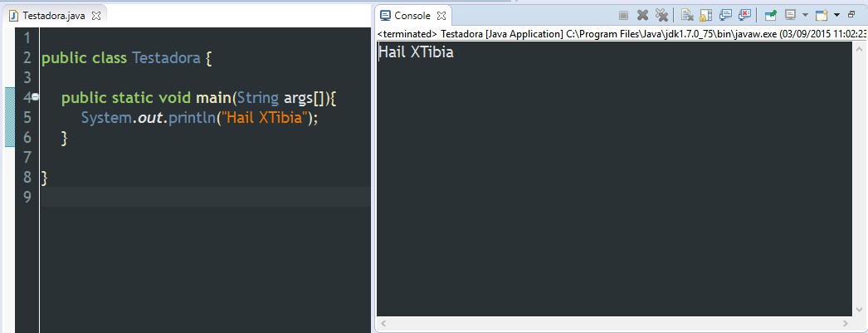The height and width of the screenshot is (333, 868).
Task: Toggle Show Console When Standard Out Changes
Action: pos(726,15)
